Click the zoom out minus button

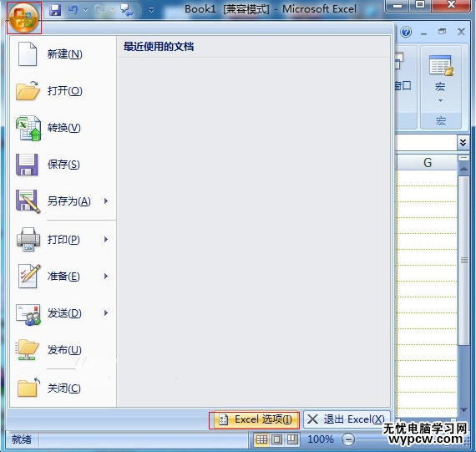click(348, 439)
